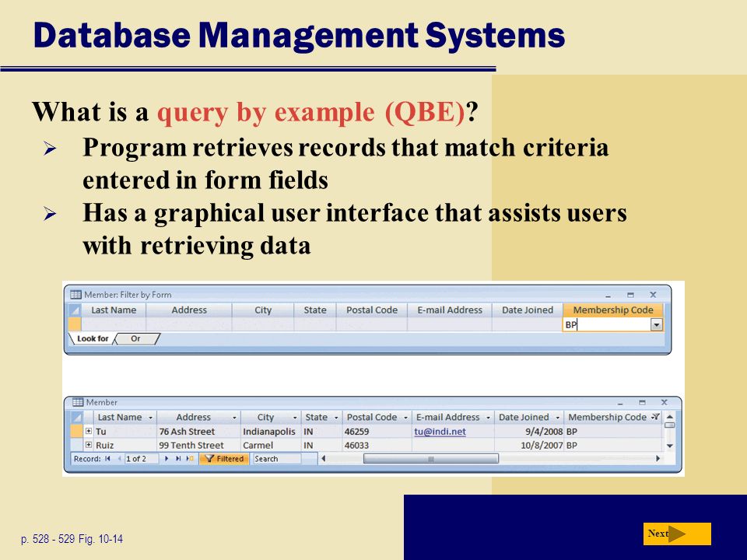
Task: Click the Search box in record navigator
Action: [277, 459]
